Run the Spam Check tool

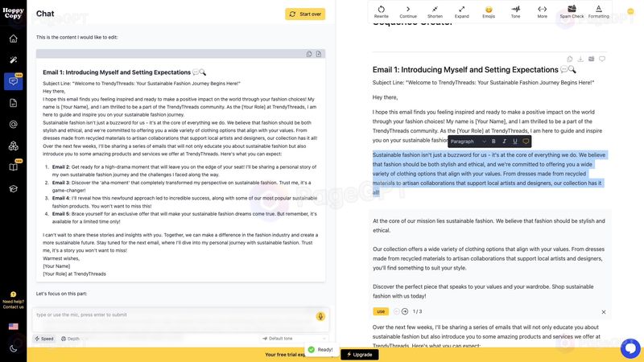[572, 11]
